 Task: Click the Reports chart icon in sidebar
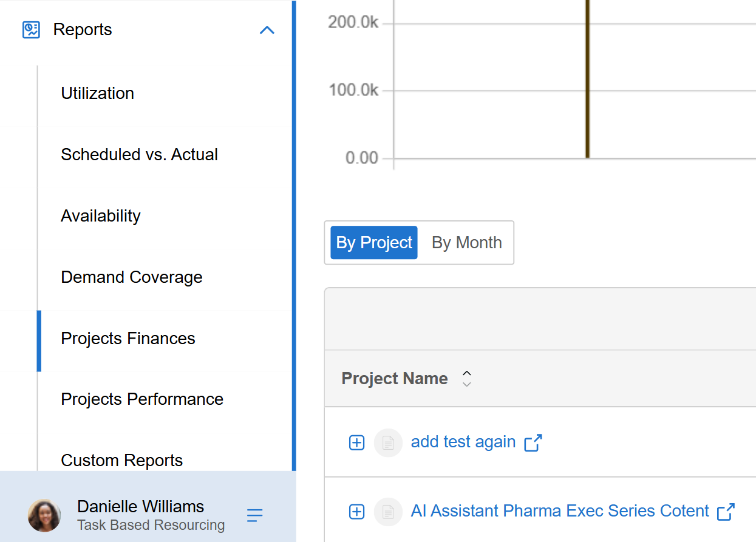click(x=31, y=30)
